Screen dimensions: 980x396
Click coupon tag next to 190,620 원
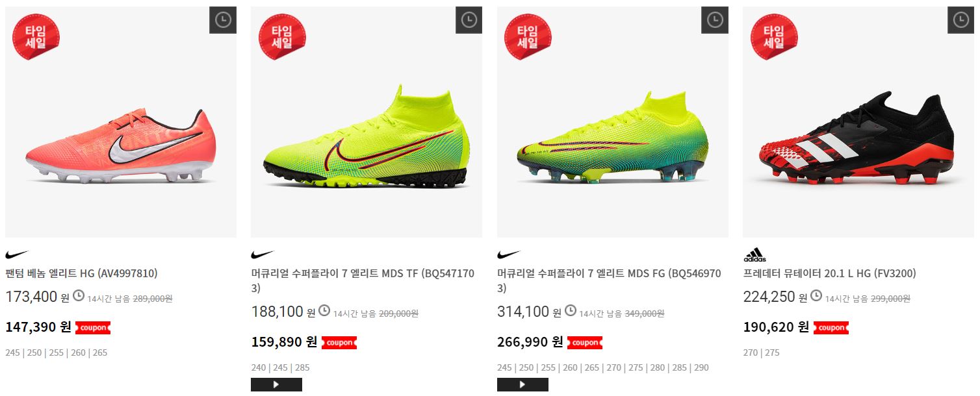point(831,328)
